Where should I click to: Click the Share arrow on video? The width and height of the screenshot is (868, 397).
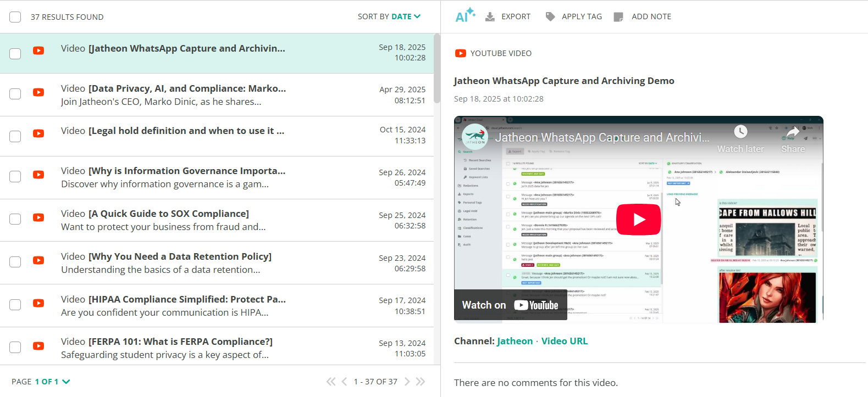[793, 132]
